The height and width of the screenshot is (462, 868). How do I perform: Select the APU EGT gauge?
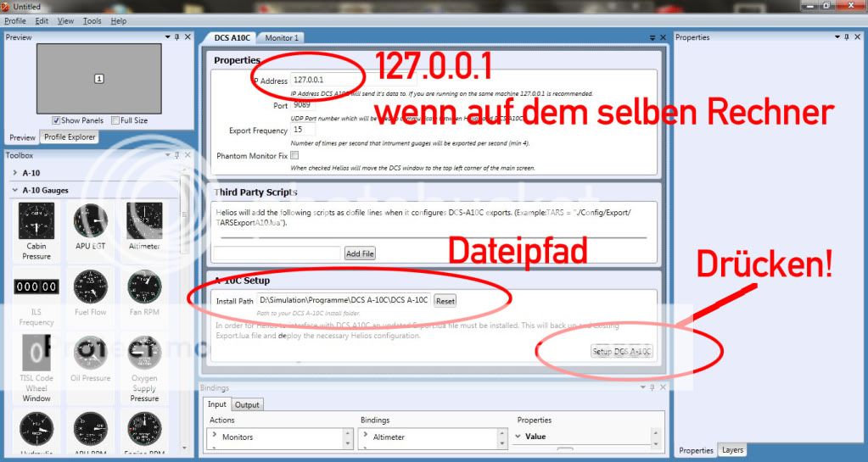(90, 227)
